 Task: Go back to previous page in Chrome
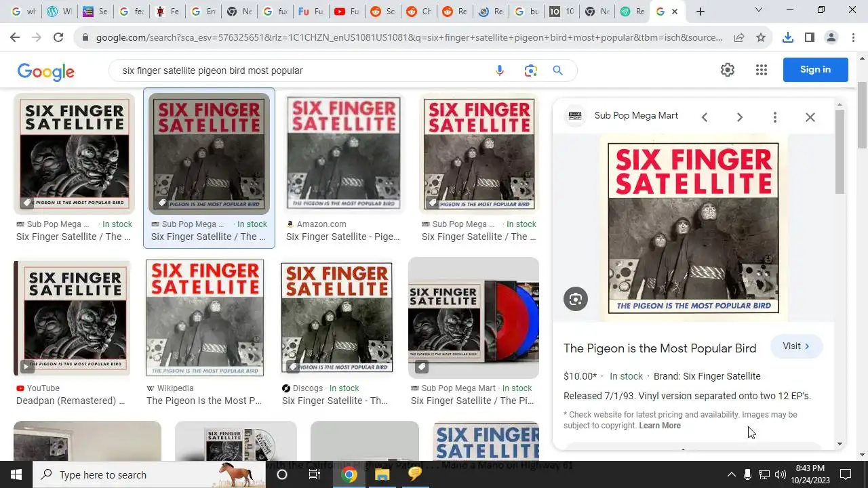tap(15, 38)
